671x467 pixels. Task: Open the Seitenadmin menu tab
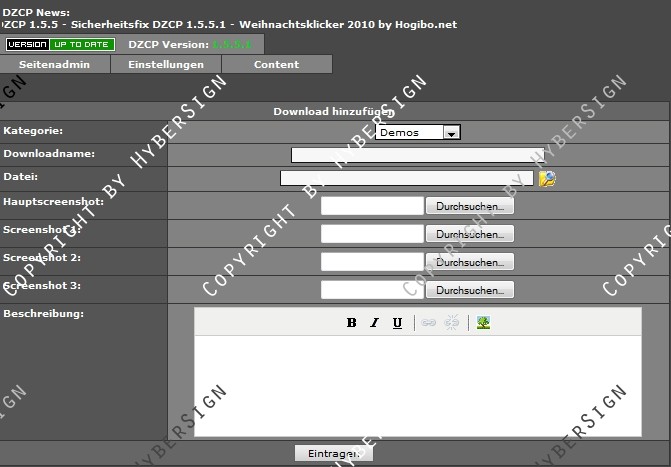[55, 65]
